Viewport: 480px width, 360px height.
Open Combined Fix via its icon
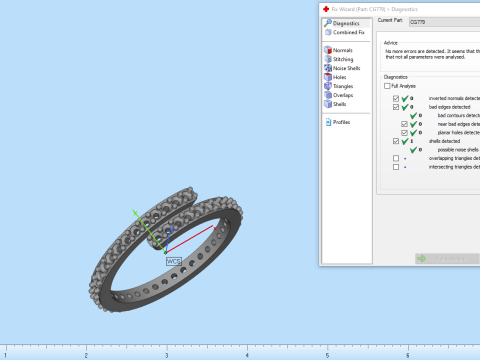[328, 32]
